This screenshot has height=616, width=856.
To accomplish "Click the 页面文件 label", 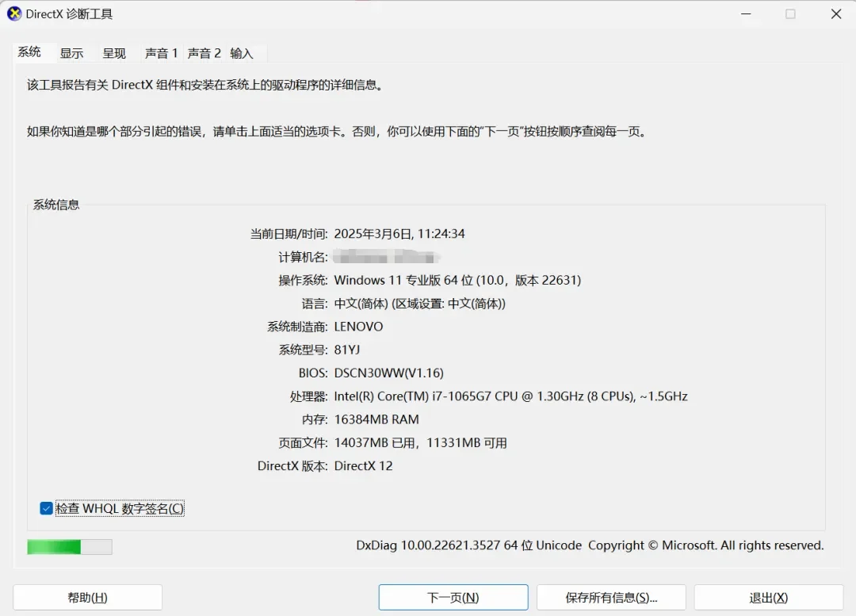I will (x=303, y=443).
